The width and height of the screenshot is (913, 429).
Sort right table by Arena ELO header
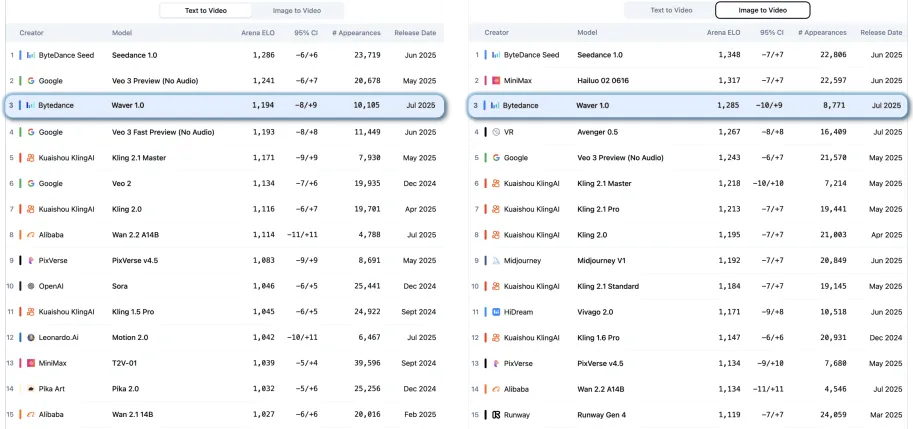coord(724,33)
